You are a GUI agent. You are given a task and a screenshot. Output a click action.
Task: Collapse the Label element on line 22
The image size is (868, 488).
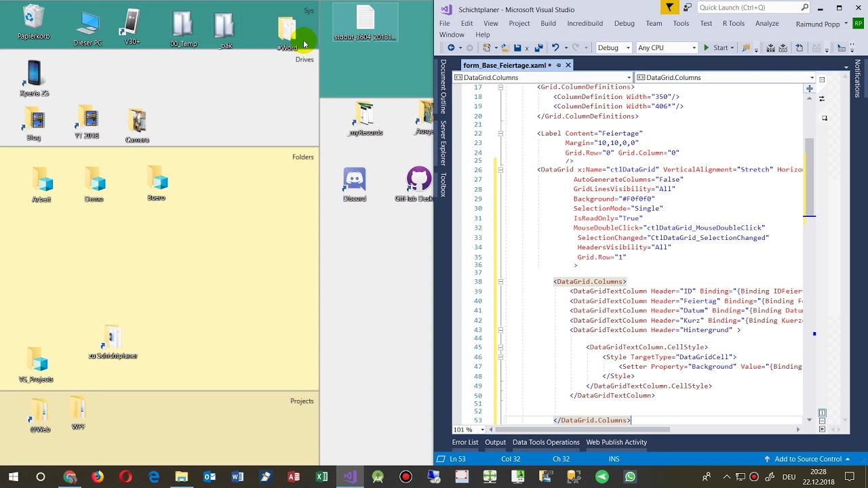[x=500, y=134]
